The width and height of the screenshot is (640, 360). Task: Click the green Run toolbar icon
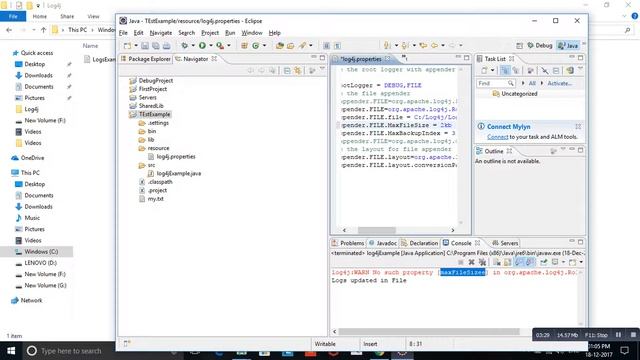[202, 46]
